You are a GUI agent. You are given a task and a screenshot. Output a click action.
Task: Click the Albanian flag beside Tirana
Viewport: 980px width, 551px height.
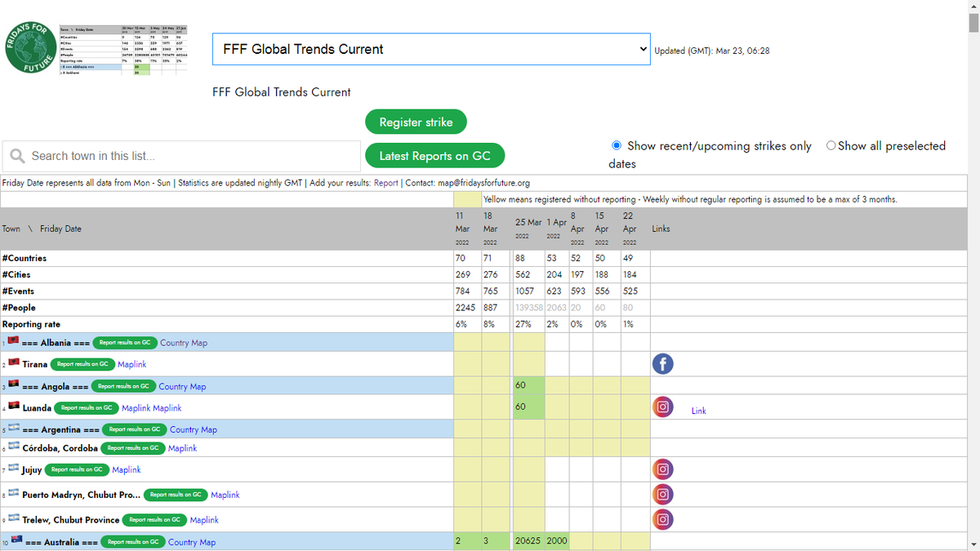(x=13, y=363)
